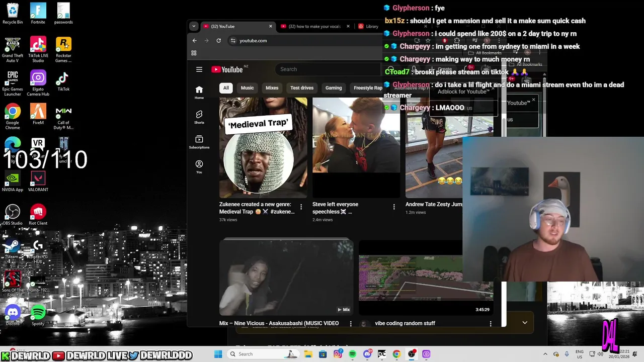
Task: Open 'Steve left everyone speechless' video title
Action: point(336,208)
